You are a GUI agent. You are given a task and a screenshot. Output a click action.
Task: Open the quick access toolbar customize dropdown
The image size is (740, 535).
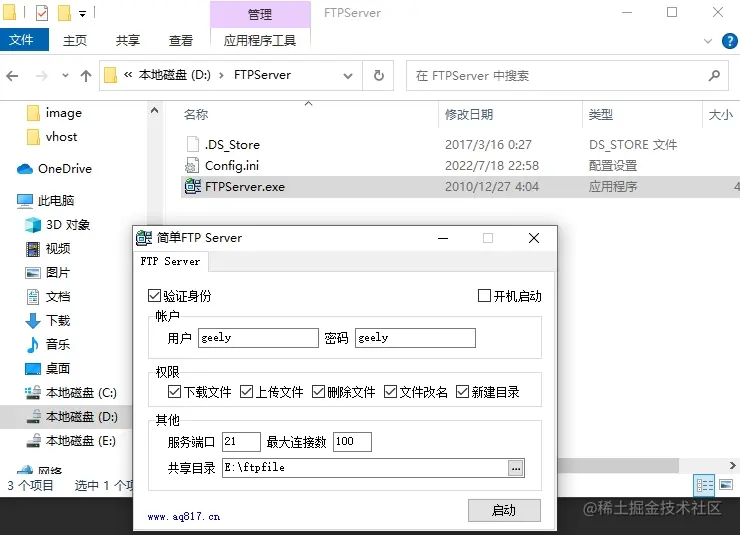(x=83, y=14)
